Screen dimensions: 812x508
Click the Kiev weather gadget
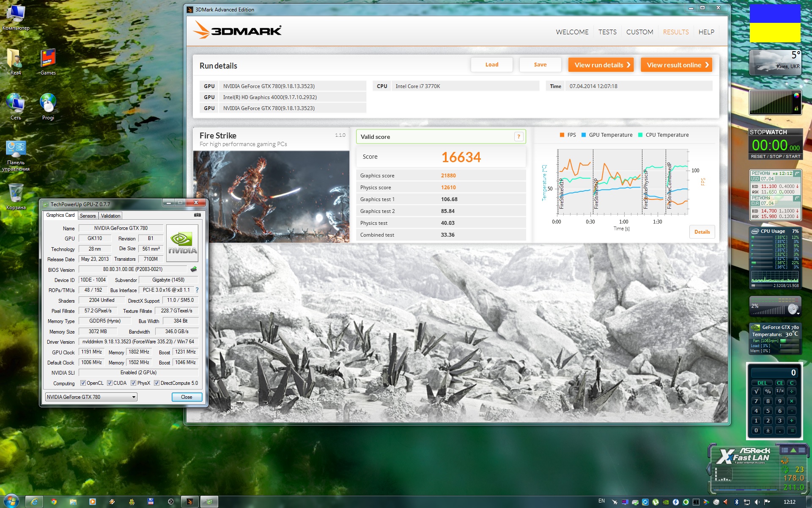(775, 63)
